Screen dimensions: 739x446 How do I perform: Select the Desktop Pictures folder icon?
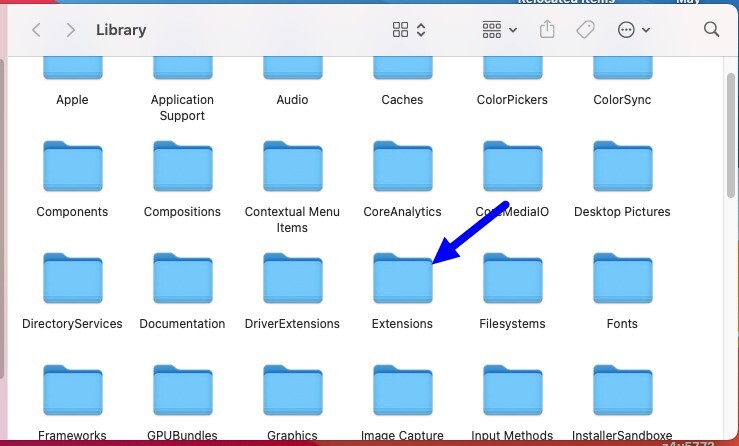(623, 166)
